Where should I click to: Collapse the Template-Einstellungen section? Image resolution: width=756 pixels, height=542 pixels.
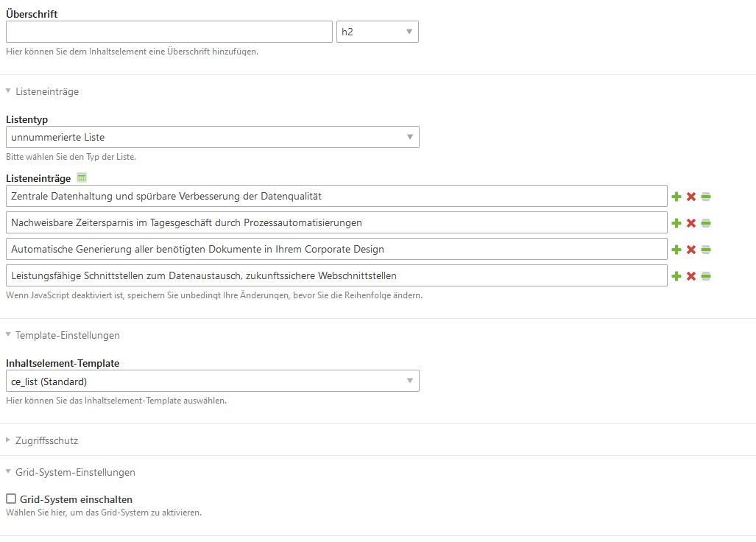(66, 335)
